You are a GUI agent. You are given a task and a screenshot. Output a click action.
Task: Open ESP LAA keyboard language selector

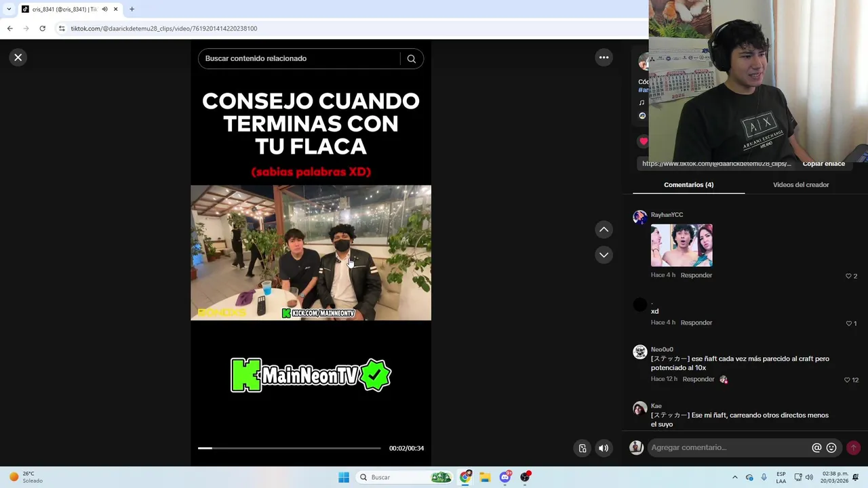point(781,477)
